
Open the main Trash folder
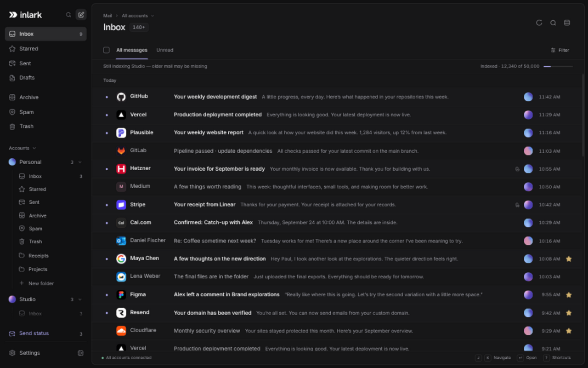point(45,126)
